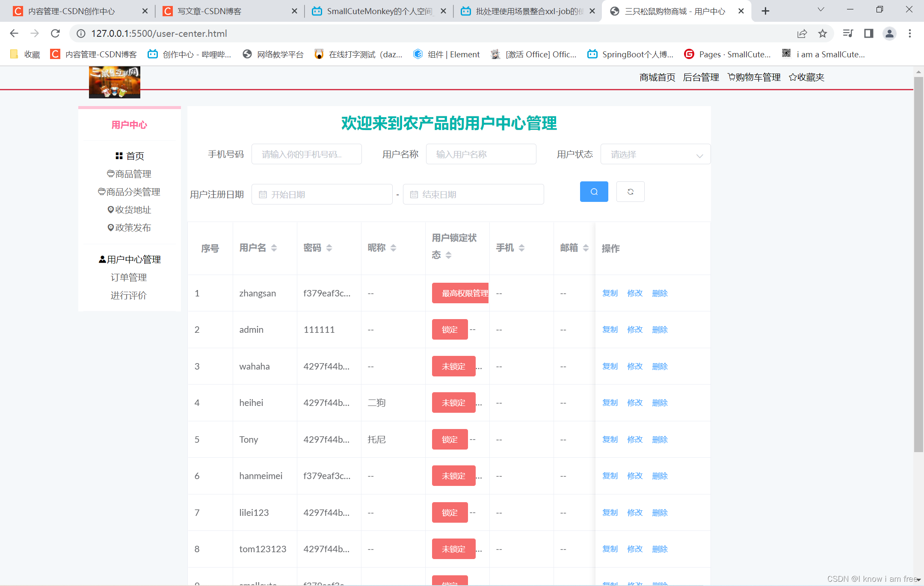The width and height of the screenshot is (924, 586).
Task: Select 政策发布 in sidebar
Action: click(x=129, y=228)
